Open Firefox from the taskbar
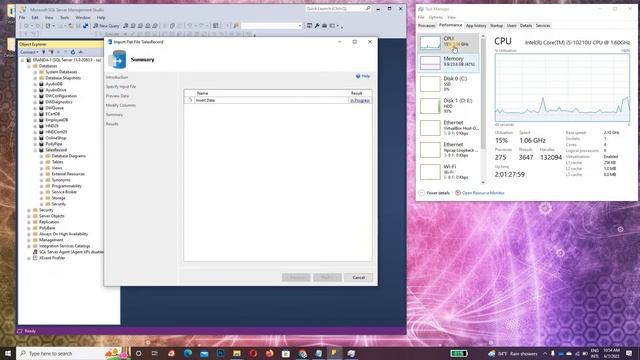Viewport: 640px width, 360px height. tap(269, 353)
